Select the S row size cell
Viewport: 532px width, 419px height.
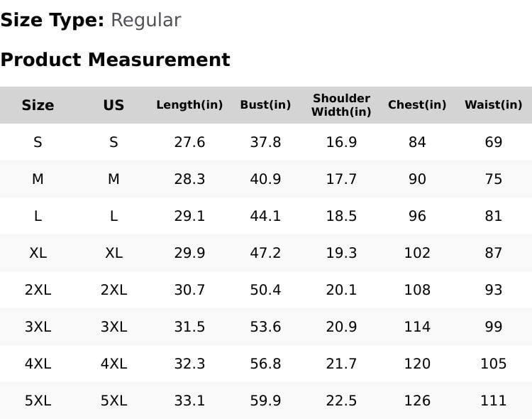click(x=38, y=142)
